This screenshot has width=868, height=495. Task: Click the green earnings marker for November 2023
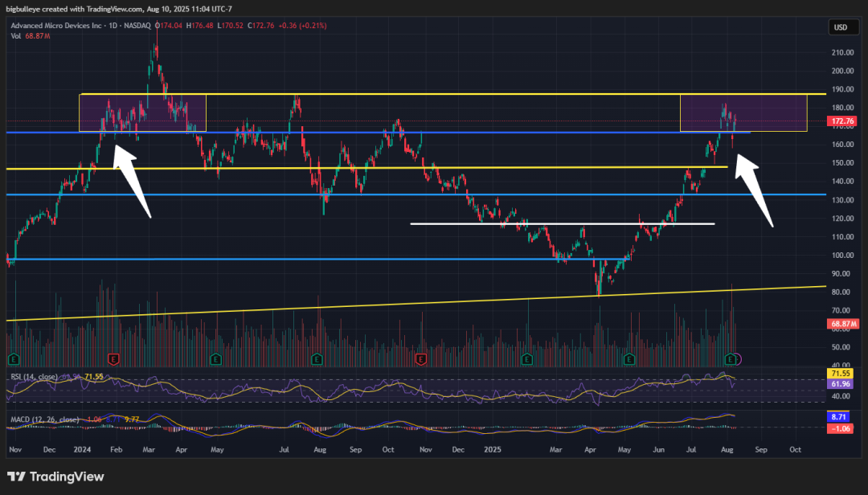click(14, 359)
